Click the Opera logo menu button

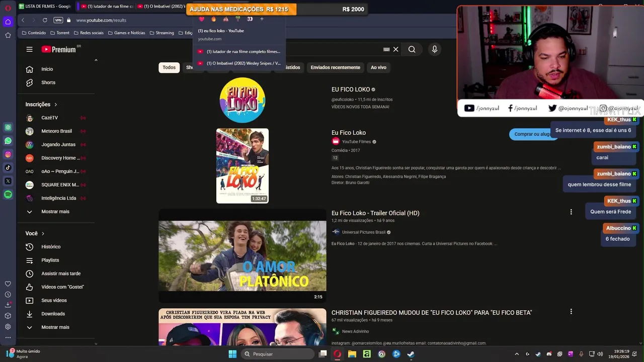(x=8, y=8)
